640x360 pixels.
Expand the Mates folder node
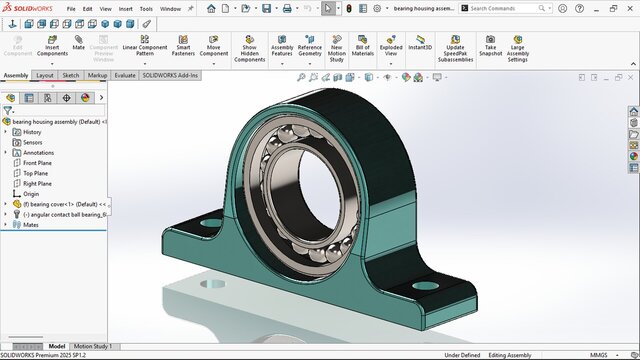[x=6, y=224]
